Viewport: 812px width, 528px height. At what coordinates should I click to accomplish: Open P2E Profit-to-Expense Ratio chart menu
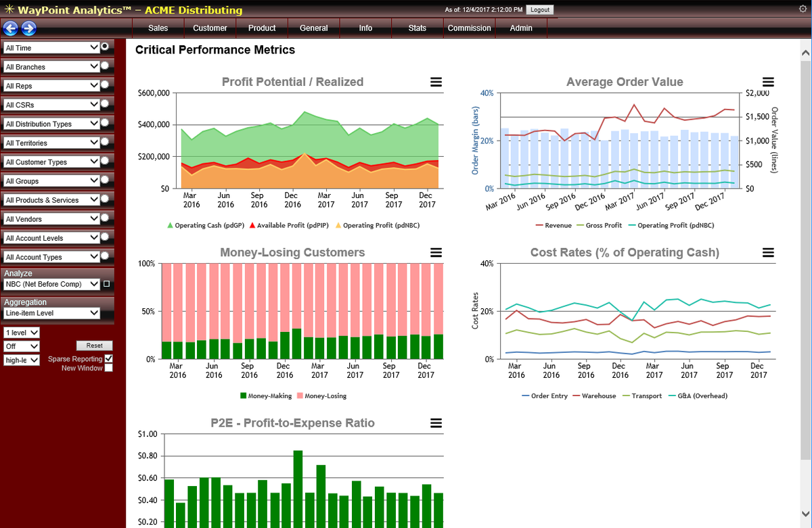click(x=436, y=423)
